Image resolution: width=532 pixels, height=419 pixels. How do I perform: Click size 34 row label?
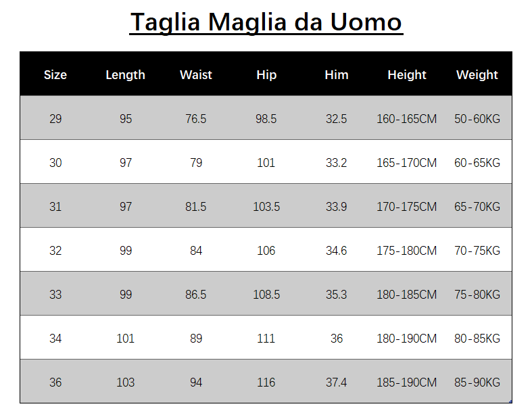pyautogui.click(x=55, y=339)
